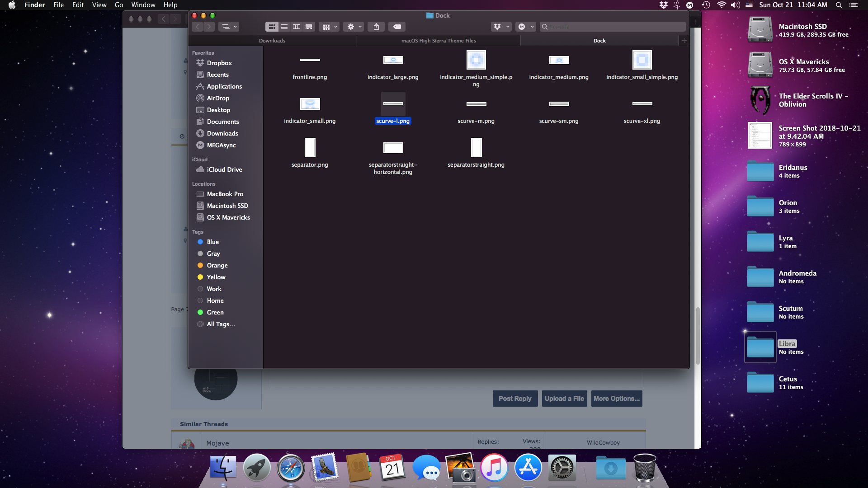868x488 pixels.
Task: Open iCloud Drive in the sidebar
Action: [224, 169]
